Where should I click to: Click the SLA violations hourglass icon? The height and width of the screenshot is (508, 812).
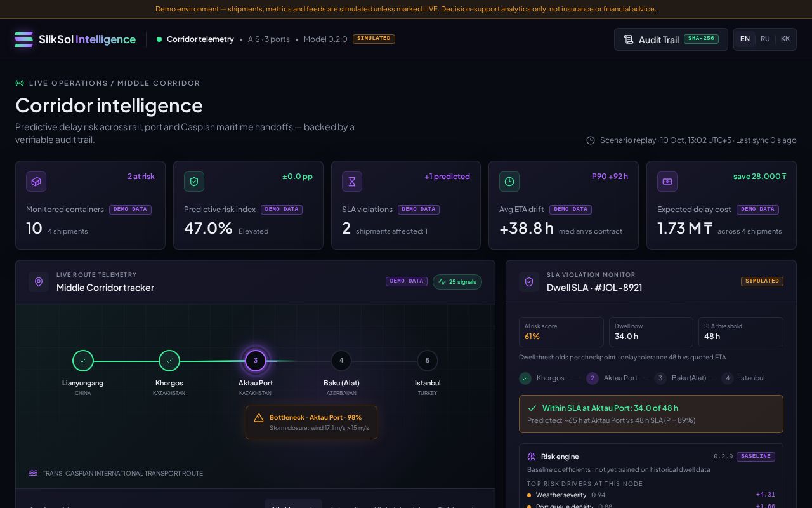point(352,182)
